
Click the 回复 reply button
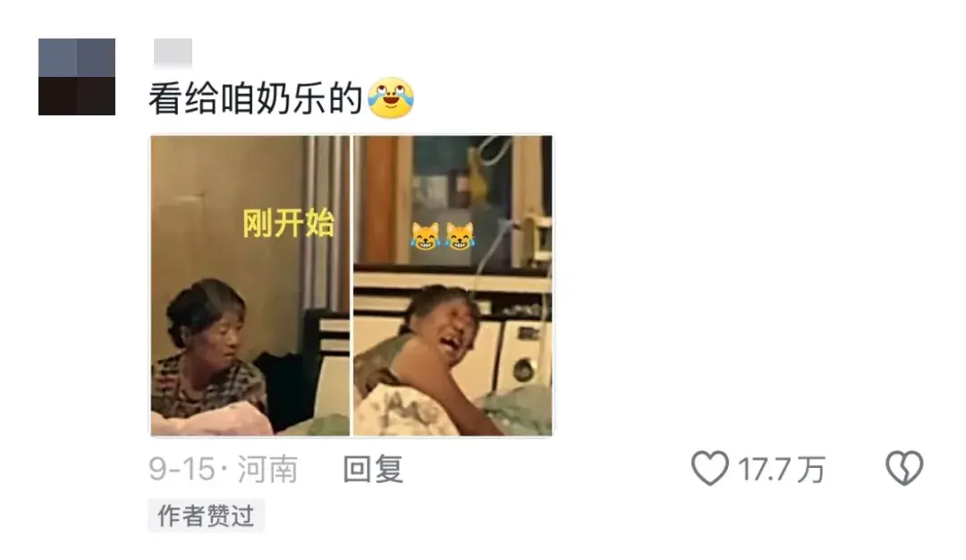[373, 469]
